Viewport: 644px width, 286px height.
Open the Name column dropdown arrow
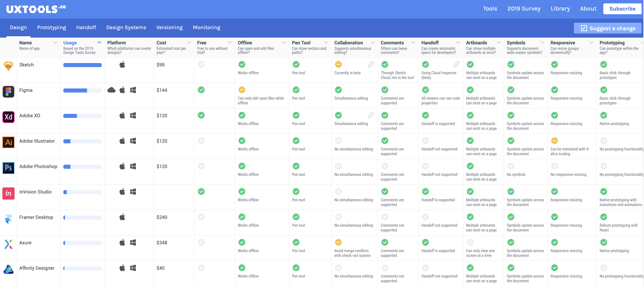(55, 43)
